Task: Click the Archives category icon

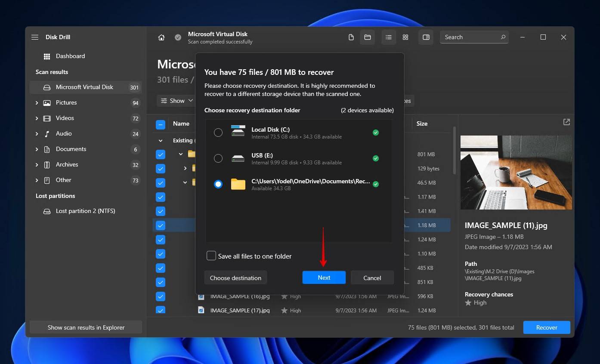Action: coord(47,165)
